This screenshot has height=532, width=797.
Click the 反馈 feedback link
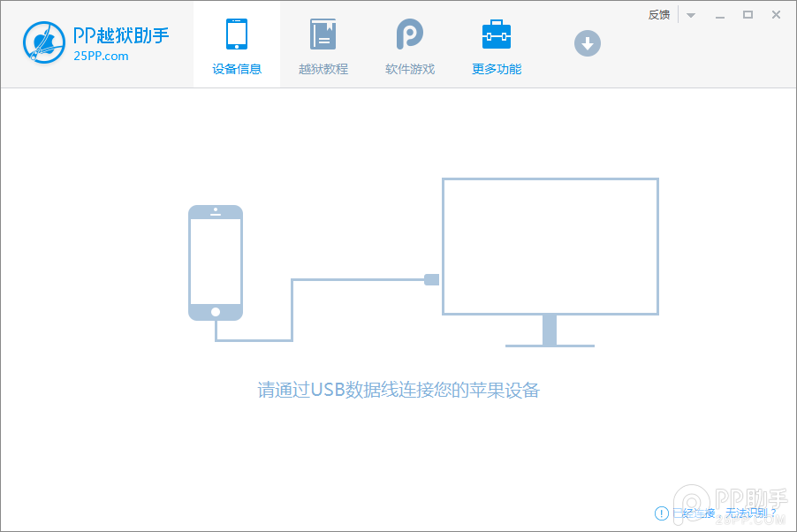657,14
